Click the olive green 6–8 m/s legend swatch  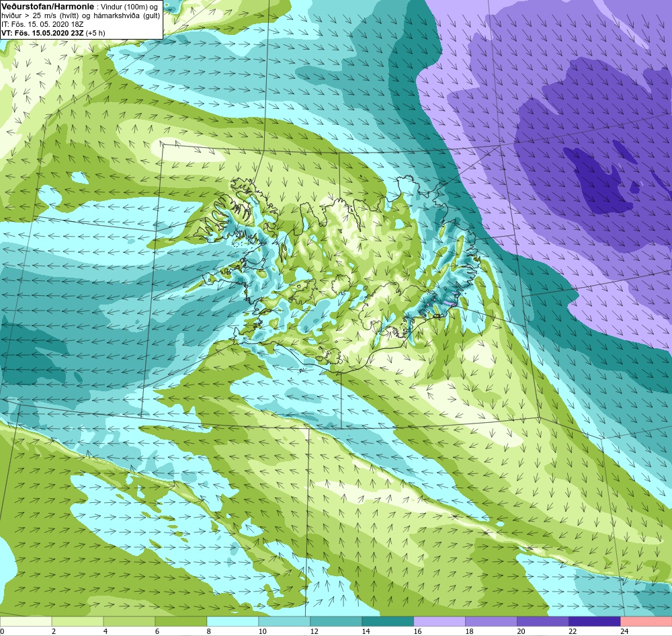(x=181, y=621)
